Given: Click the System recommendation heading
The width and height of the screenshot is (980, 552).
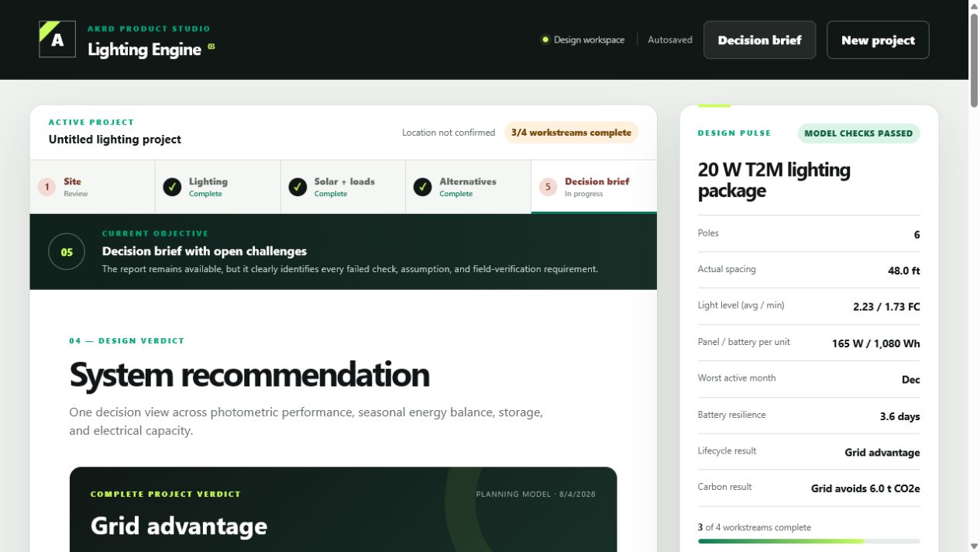Looking at the screenshot, I should tap(249, 374).
